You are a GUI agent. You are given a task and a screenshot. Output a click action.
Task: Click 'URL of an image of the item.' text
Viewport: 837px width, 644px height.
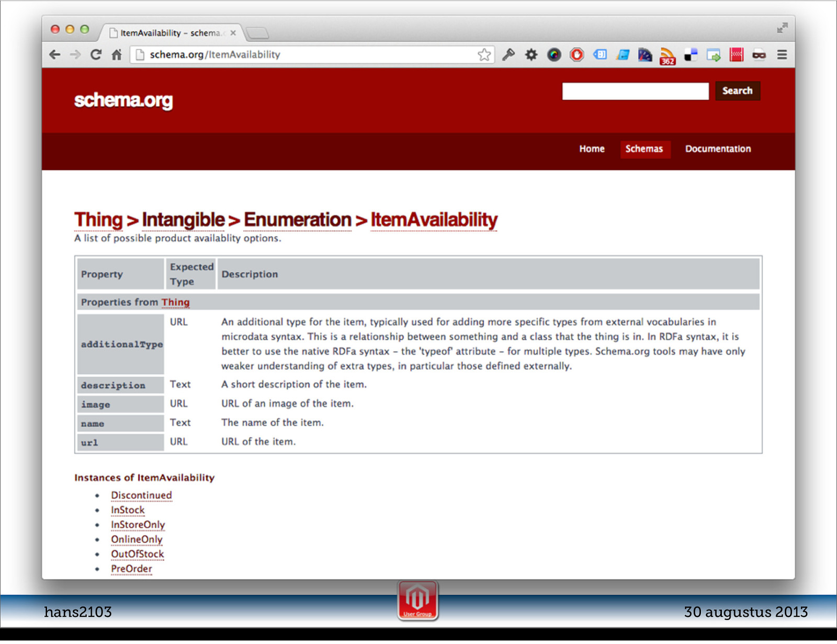click(287, 404)
